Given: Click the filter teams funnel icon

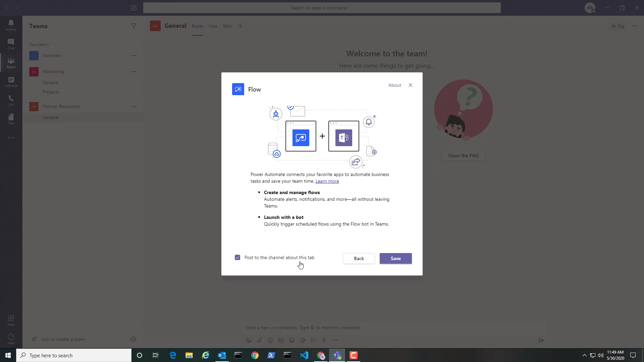Looking at the screenshot, I should click(x=134, y=26).
